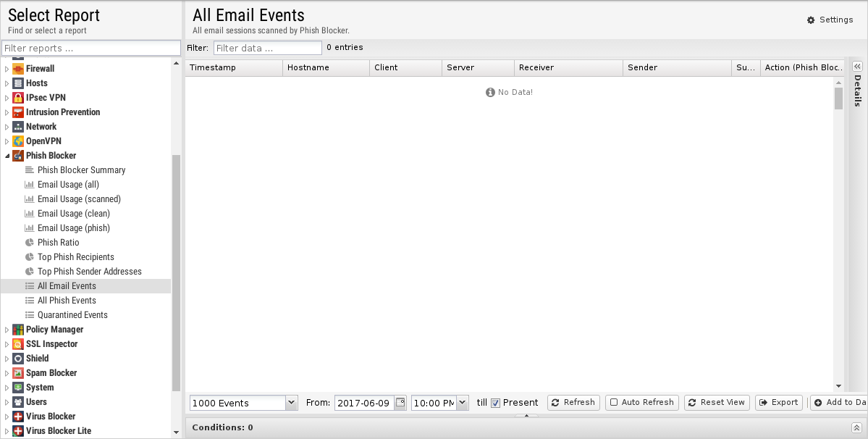Click the Settings gear icon
This screenshot has height=439, width=868.
(811, 20)
